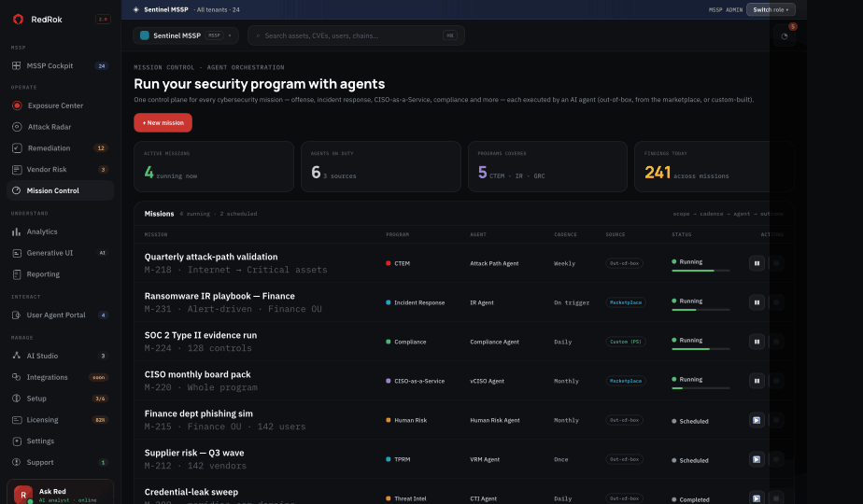The width and height of the screenshot is (863, 504).
Task: Open Ransomware IR playbook — Finance title
Action: 219,296
